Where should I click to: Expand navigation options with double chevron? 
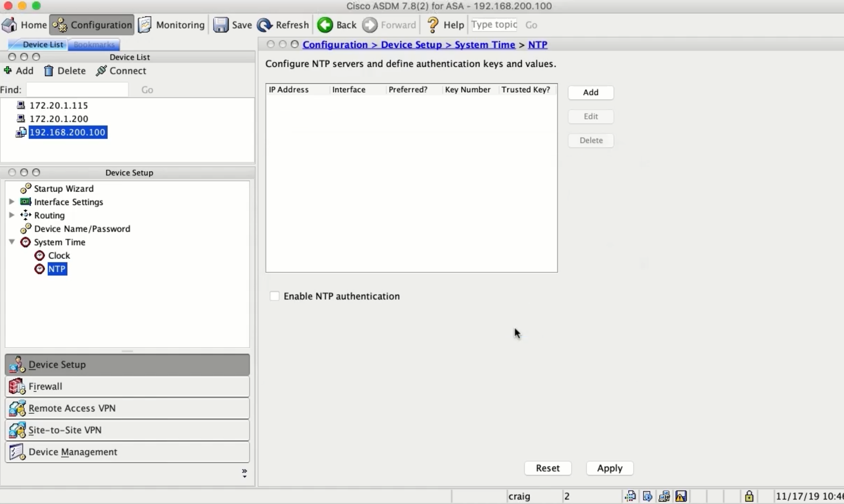click(x=244, y=473)
